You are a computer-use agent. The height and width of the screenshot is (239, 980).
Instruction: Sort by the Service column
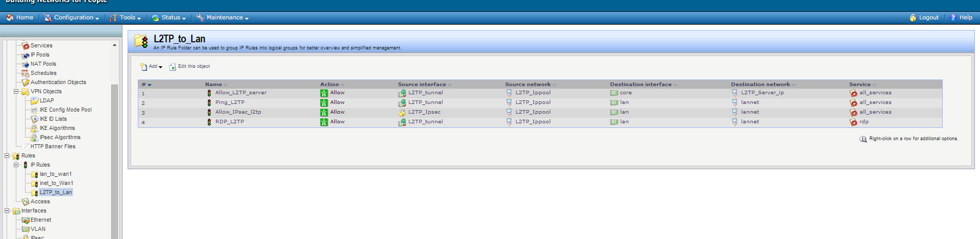tap(860, 85)
